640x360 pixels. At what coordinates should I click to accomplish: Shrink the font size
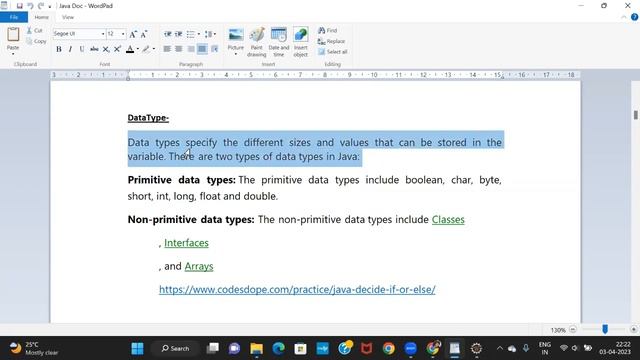[144, 34]
